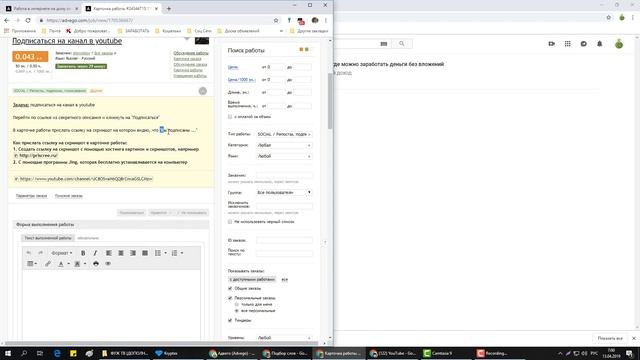Click the 'с доступными работами' filter button
Viewport: 640px width, 360px height.
pos(252,280)
